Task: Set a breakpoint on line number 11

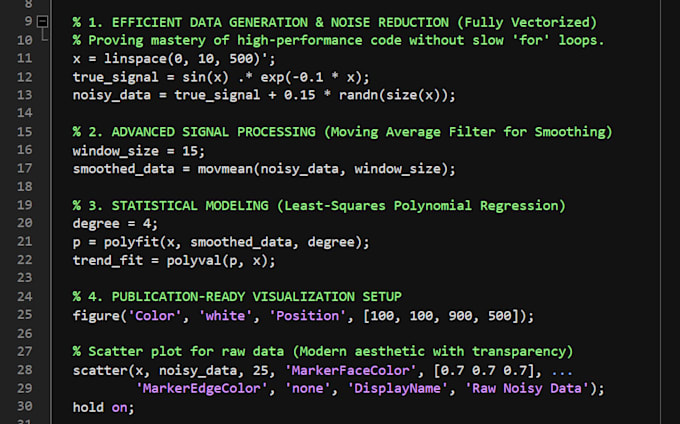Action: (24, 58)
